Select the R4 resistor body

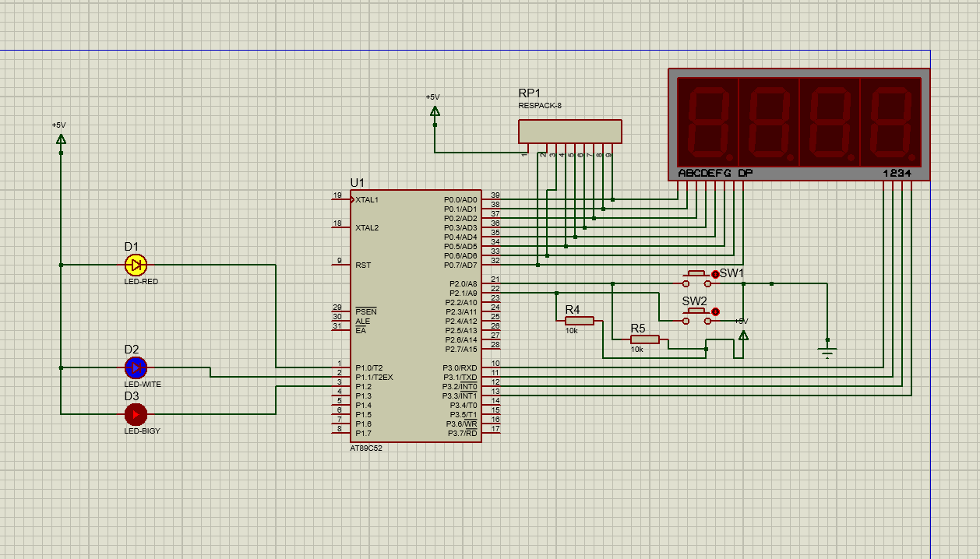click(580, 321)
